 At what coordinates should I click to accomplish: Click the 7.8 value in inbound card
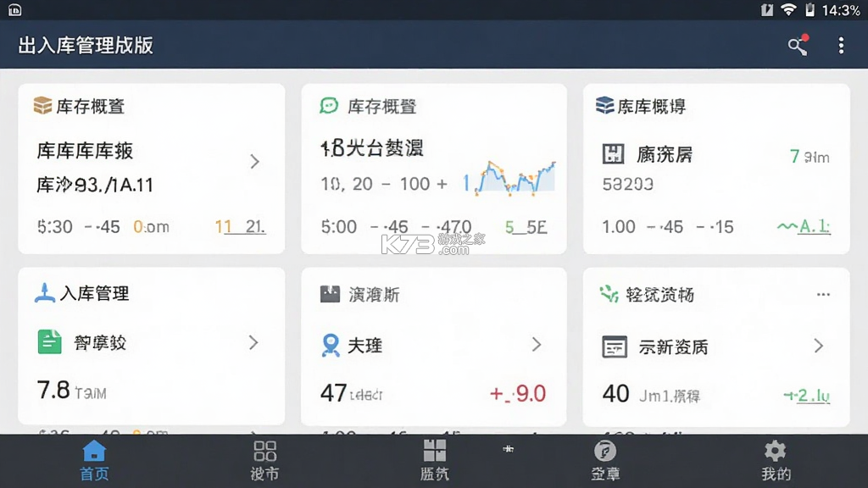pyautogui.click(x=53, y=390)
